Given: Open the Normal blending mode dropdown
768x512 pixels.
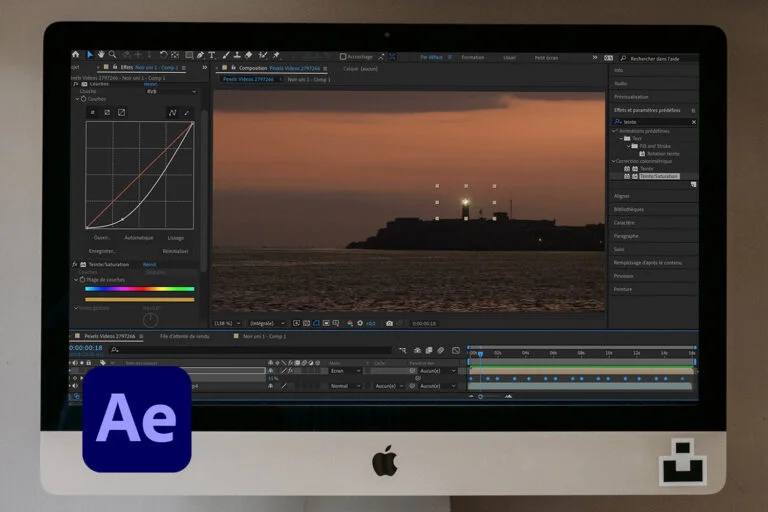Looking at the screenshot, I should click(x=345, y=386).
